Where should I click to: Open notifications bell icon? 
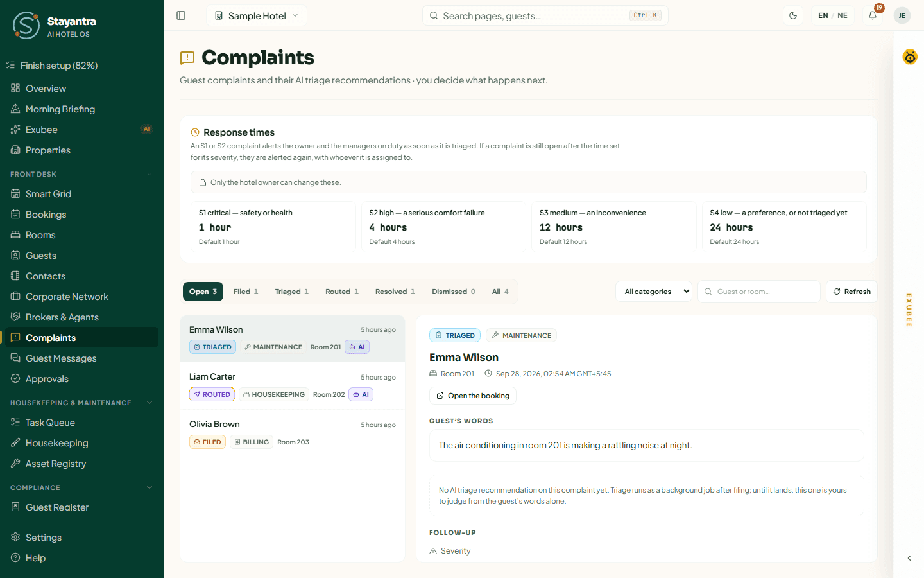coord(873,15)
